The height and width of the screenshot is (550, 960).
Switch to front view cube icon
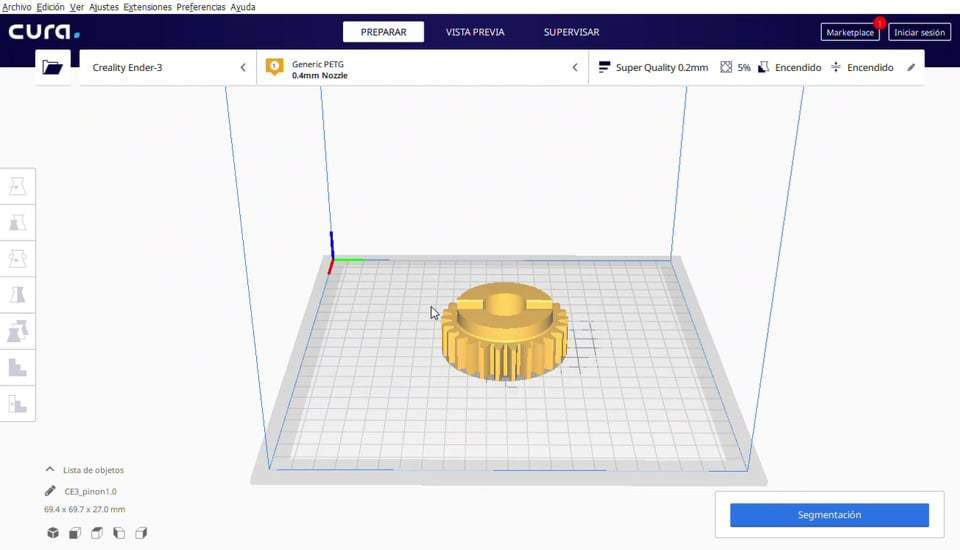(x=75, y=533)
